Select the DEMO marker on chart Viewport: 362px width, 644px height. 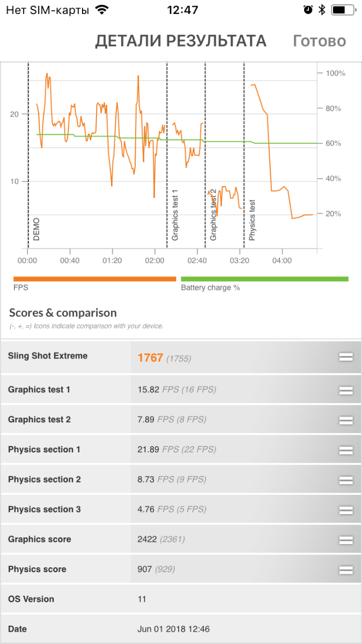point(36,229)
